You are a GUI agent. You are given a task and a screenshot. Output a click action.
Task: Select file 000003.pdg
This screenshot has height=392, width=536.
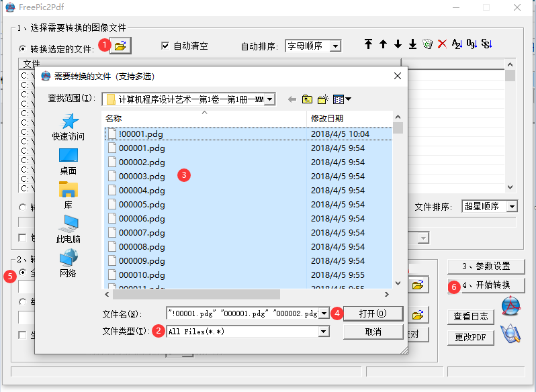(x=249, y=176)
